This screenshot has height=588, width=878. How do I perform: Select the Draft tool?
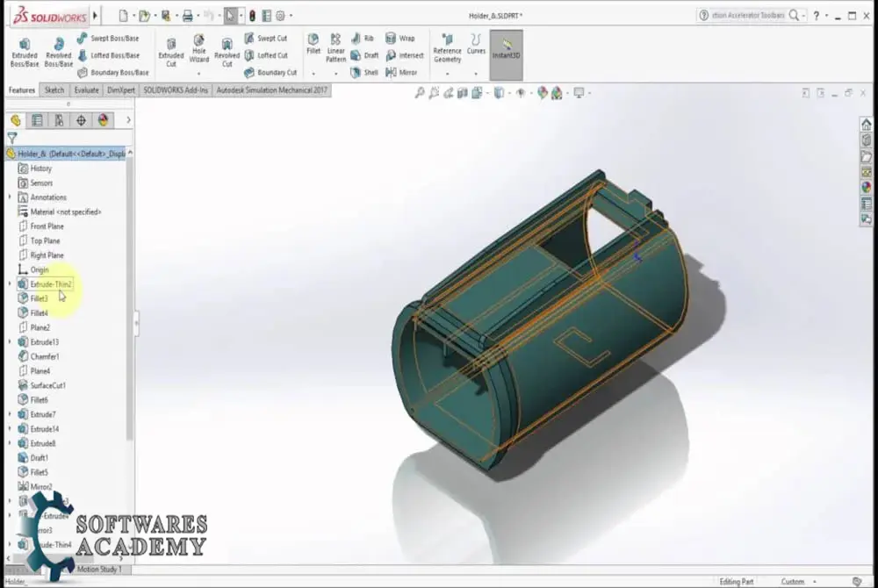(364, 55)
